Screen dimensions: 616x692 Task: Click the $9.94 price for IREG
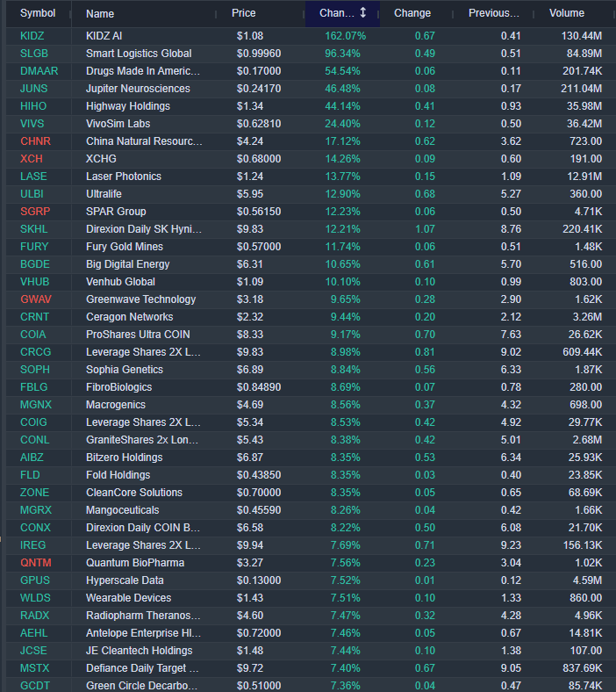[250, 545]
